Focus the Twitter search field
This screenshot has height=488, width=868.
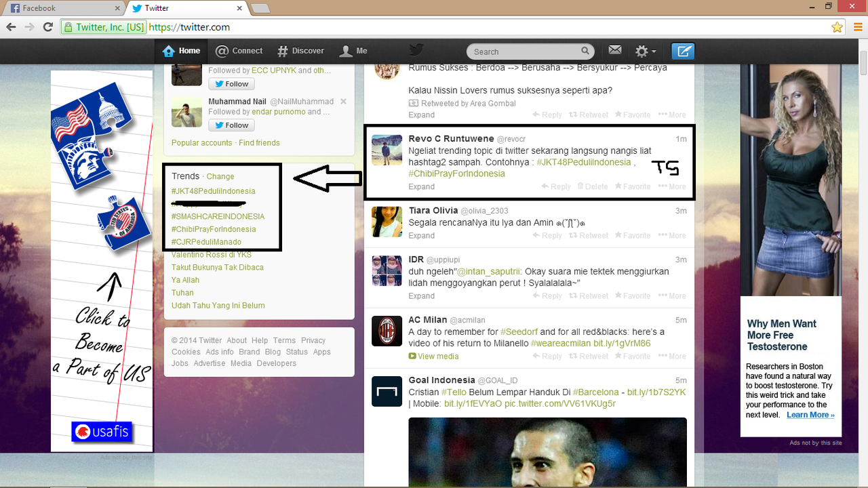530,52
